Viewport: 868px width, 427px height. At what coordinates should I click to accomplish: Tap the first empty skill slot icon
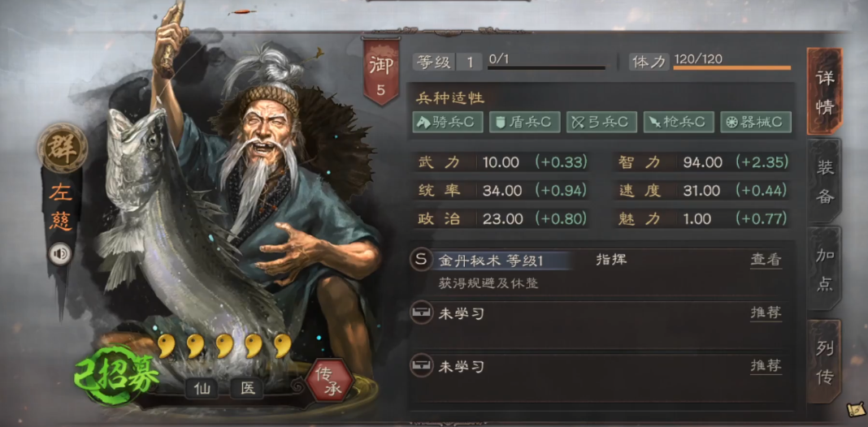click(421, 313)
